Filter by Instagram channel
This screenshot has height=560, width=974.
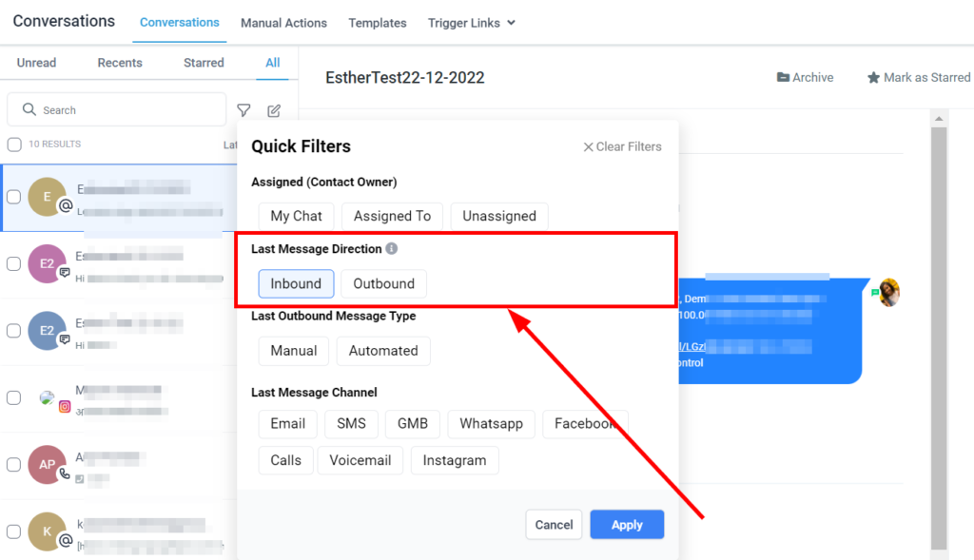pos(455,460)
